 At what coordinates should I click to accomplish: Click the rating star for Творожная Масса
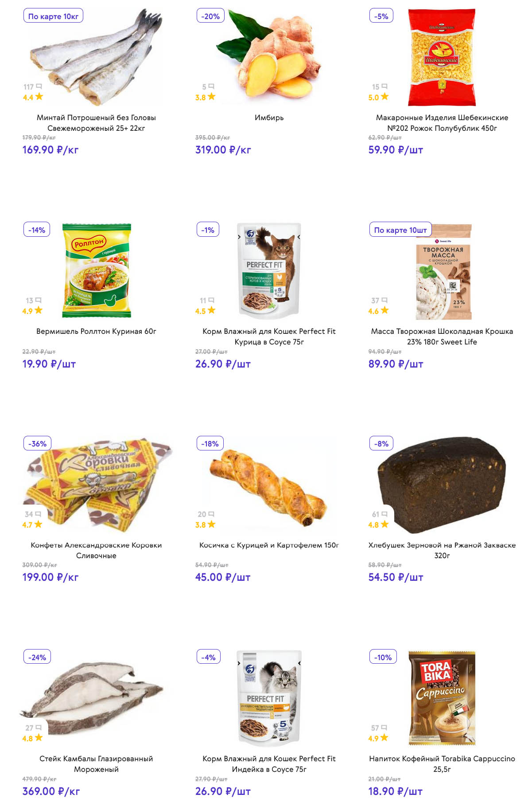pos(384,310)
